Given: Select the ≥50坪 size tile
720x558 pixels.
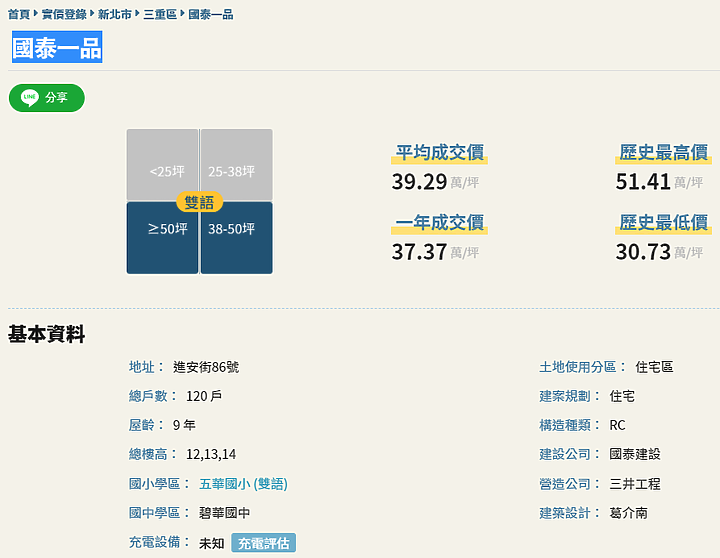Looking at the screenshot, I should pos(163,237).
